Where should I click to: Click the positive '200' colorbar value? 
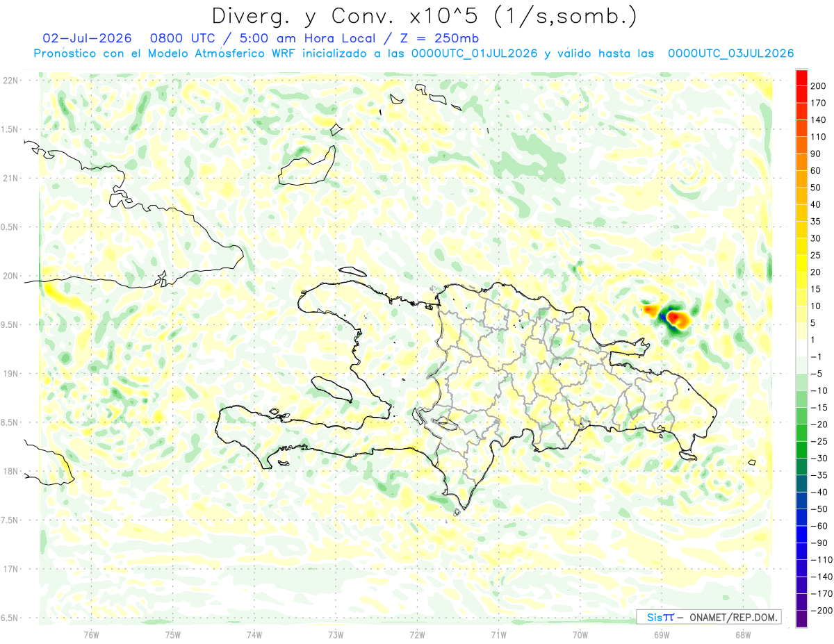coord(819,86)
